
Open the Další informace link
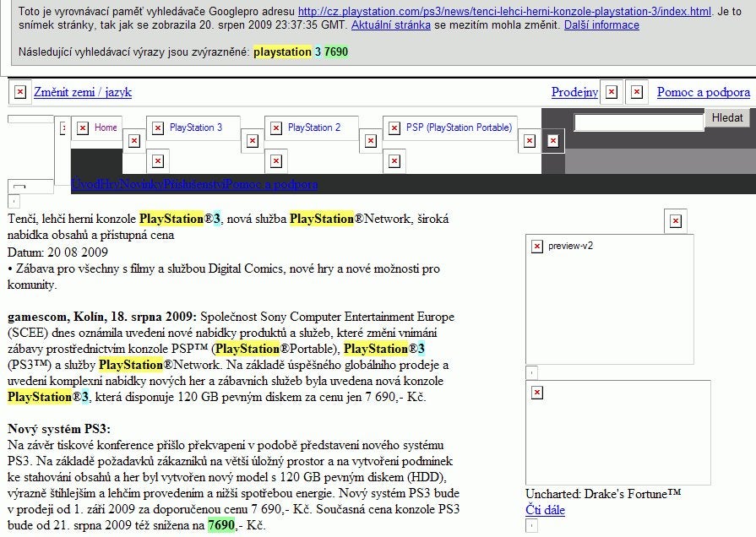(x=601, y=24)
